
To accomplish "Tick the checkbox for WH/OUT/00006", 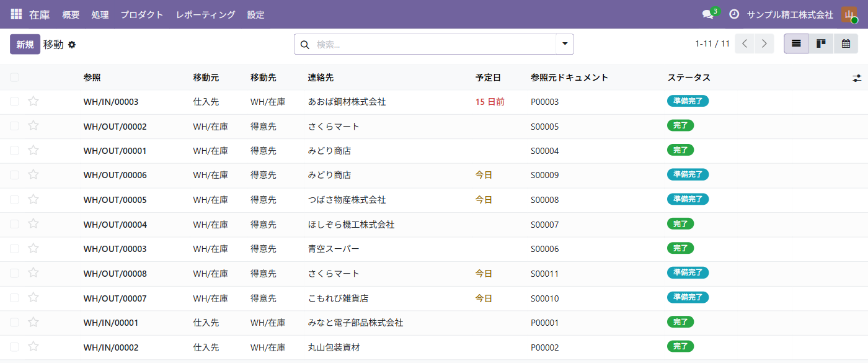I will (14, 175).
